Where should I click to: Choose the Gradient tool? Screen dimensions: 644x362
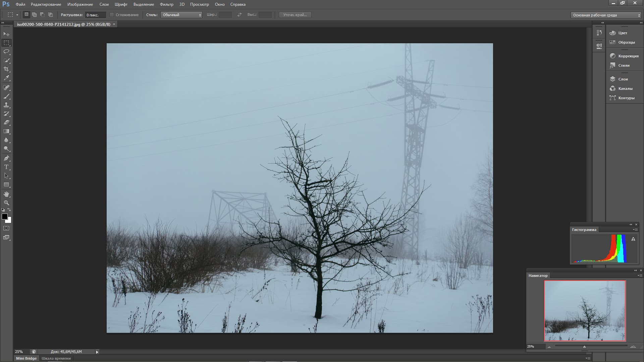6,131
